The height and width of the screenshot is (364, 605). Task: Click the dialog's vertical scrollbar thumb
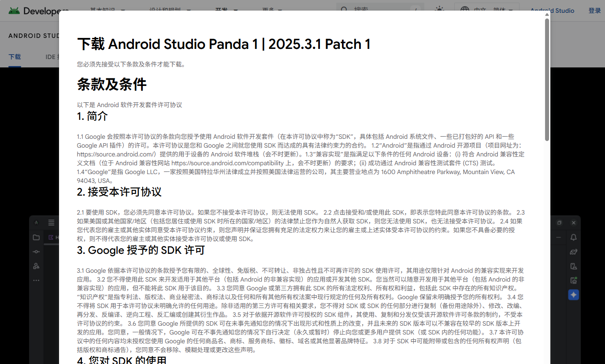547,79
